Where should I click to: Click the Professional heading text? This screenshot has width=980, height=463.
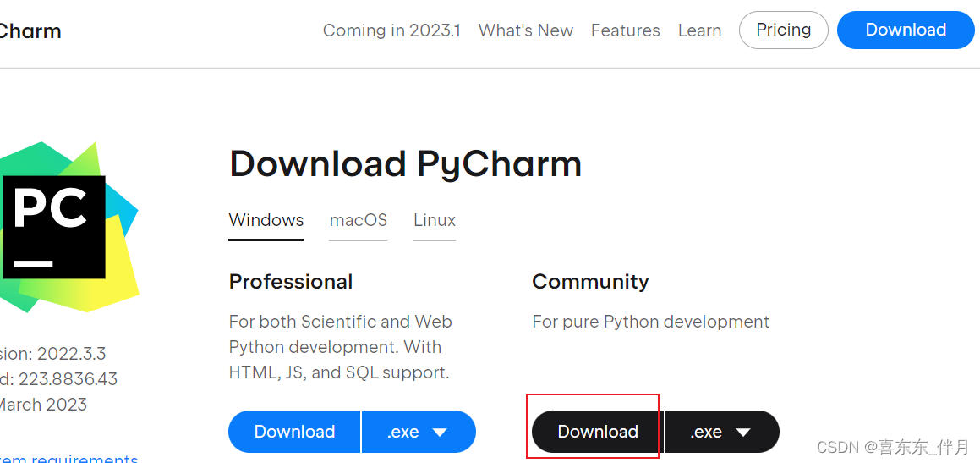[x=291, y=282]
